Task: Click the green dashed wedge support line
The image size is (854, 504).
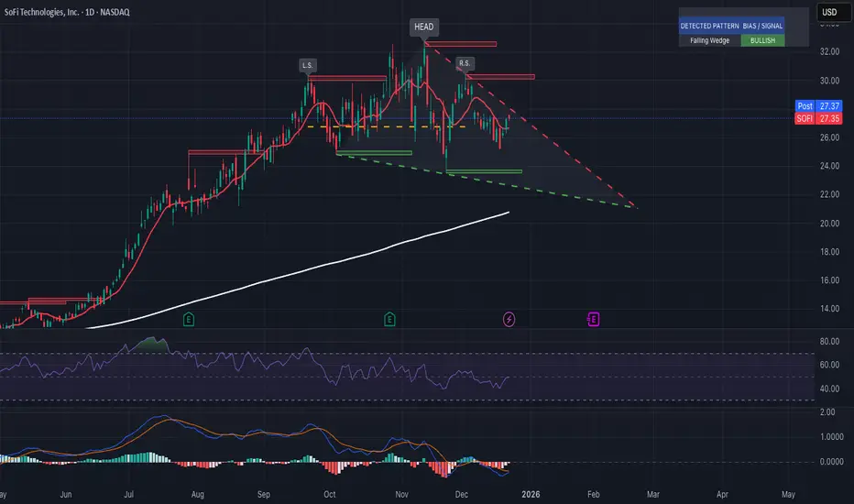Action: (487, 181)
